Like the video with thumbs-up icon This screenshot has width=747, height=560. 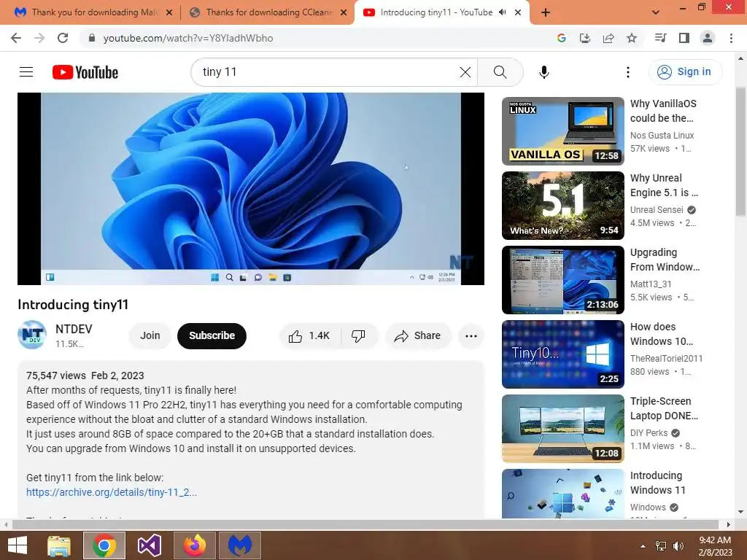click(x=309, y=335)
